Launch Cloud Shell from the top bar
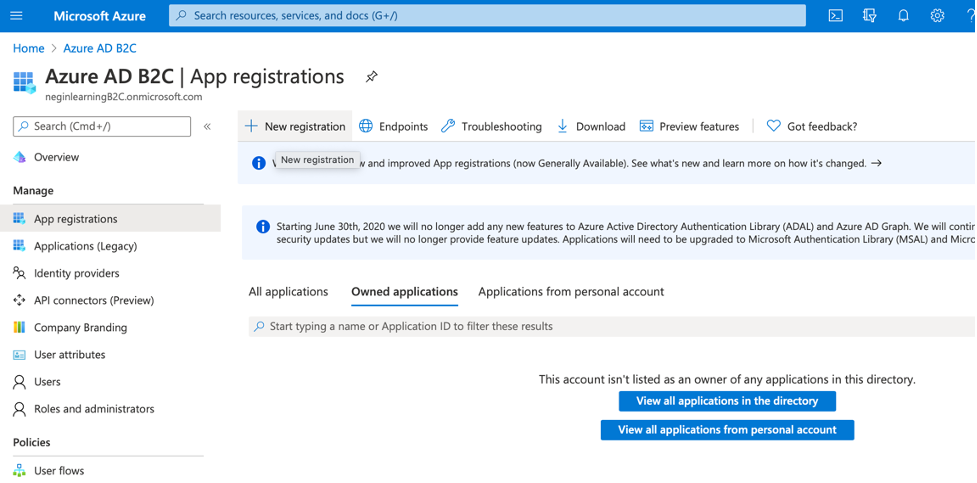Viewport: 977px width, 483px height. tap(836, 16)
